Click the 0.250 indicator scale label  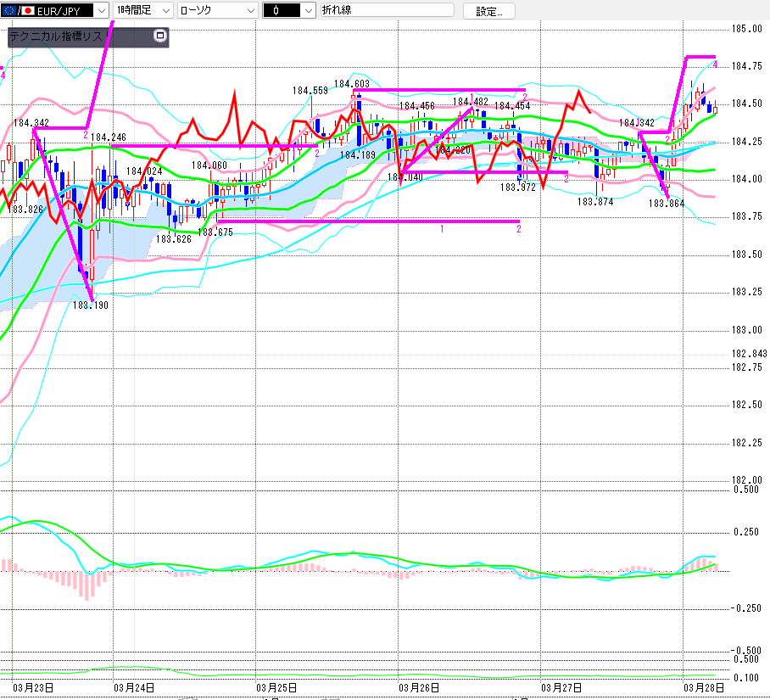coord(746,532)
